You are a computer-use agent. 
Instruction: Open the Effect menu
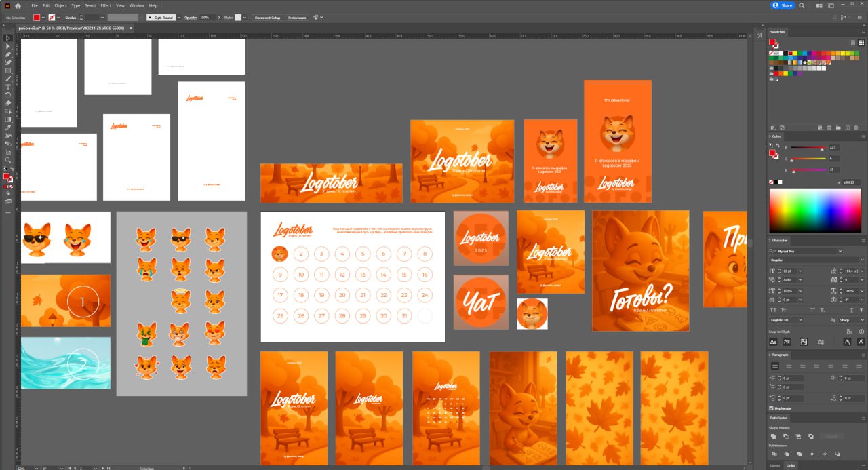tap(106, 5)
